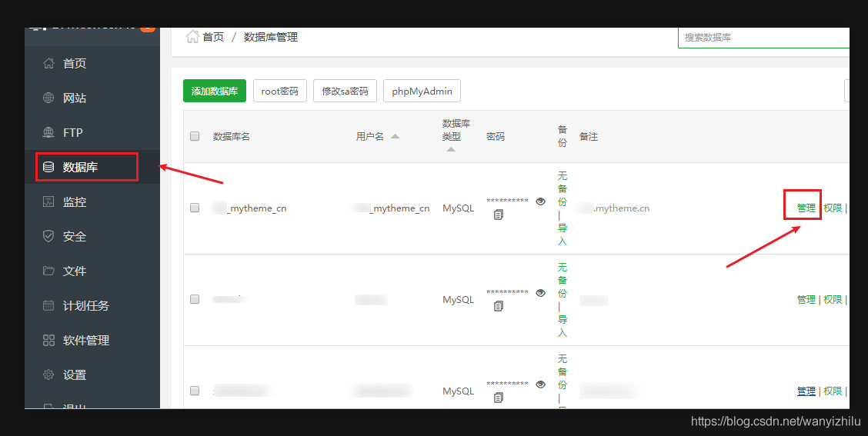Click the home icon in the breadcrumb
Screen dimensions: 868x436
(192, 36)
